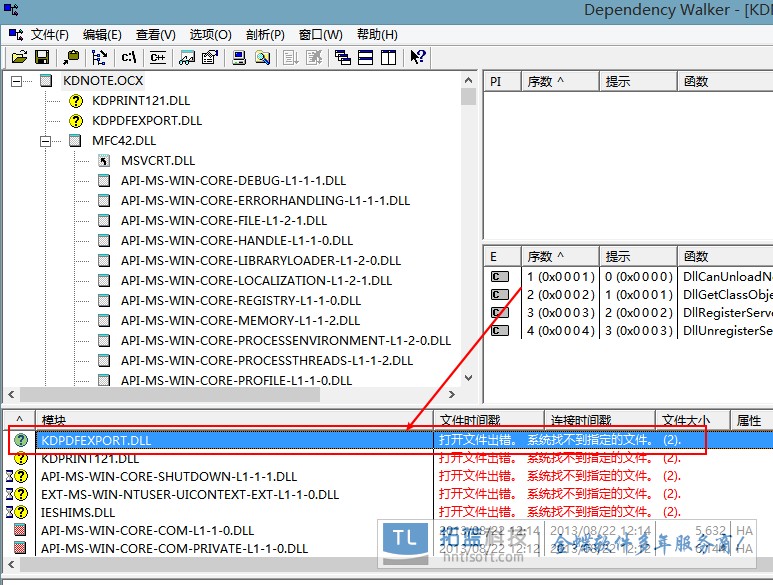Open the 剖析(P) menu
773x585 pixels.
(265, 35)
